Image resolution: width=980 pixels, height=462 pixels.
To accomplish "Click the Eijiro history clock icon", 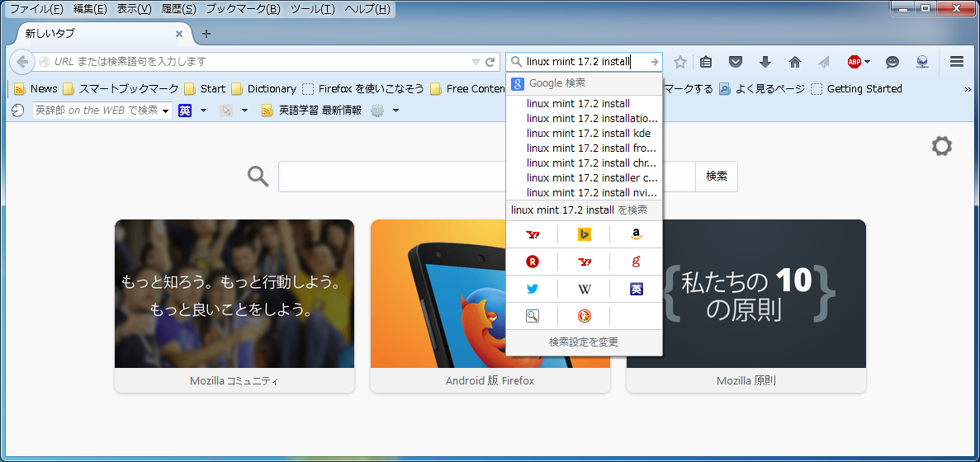I will pos(19,111).
